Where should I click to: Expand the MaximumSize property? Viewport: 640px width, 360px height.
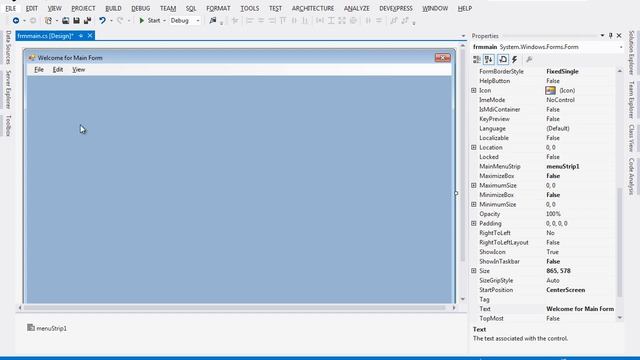(x=474, y=185)
